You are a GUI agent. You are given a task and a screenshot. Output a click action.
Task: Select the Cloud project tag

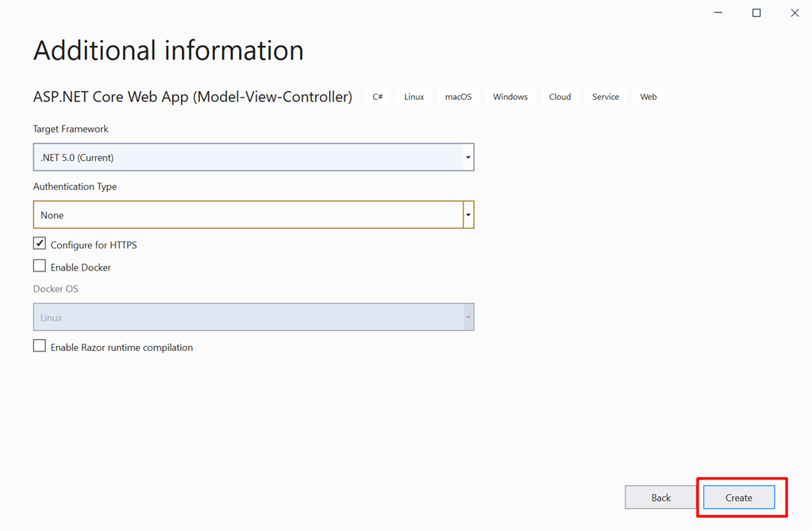click(560, 96)
